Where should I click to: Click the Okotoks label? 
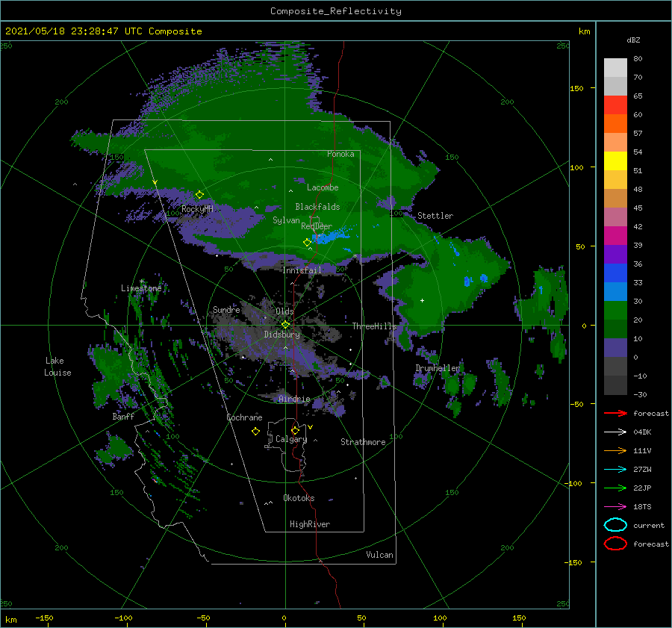pyautogui.click(x=299, y=498)
